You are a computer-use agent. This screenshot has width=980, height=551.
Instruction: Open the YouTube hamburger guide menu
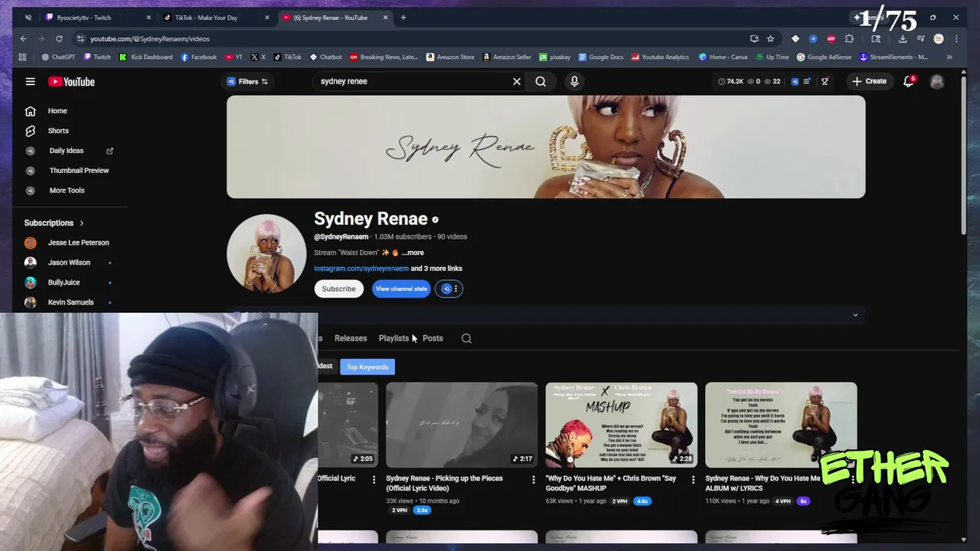(30, 81)
